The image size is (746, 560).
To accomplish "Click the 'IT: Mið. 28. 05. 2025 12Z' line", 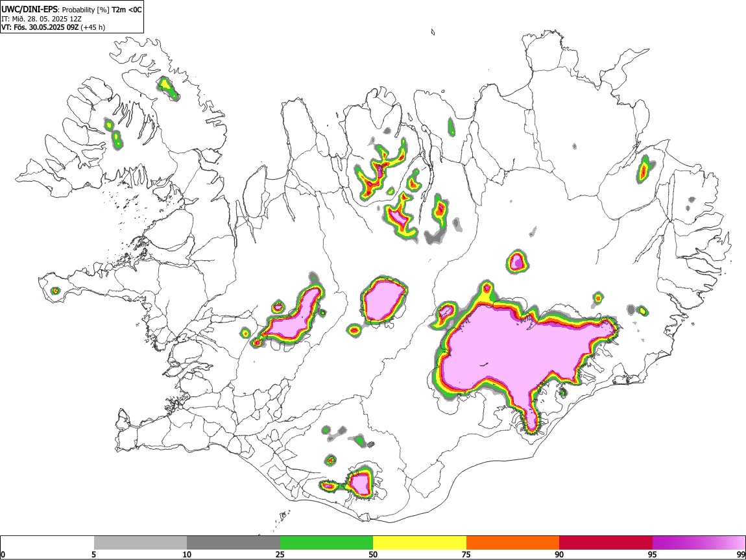I will pyautogui.click(x=42, y=19).
